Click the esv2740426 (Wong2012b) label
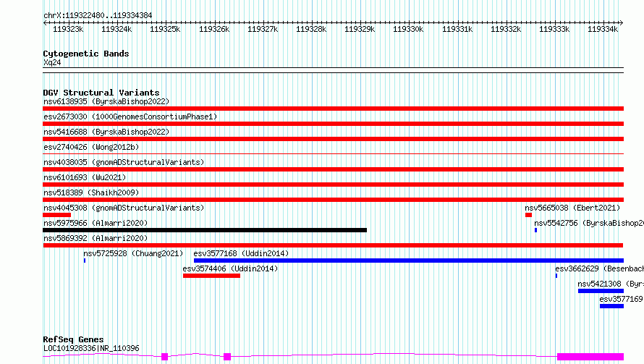The width and height of the screenshot is (644, 364). pyautogui.click(x=91, y=147)
